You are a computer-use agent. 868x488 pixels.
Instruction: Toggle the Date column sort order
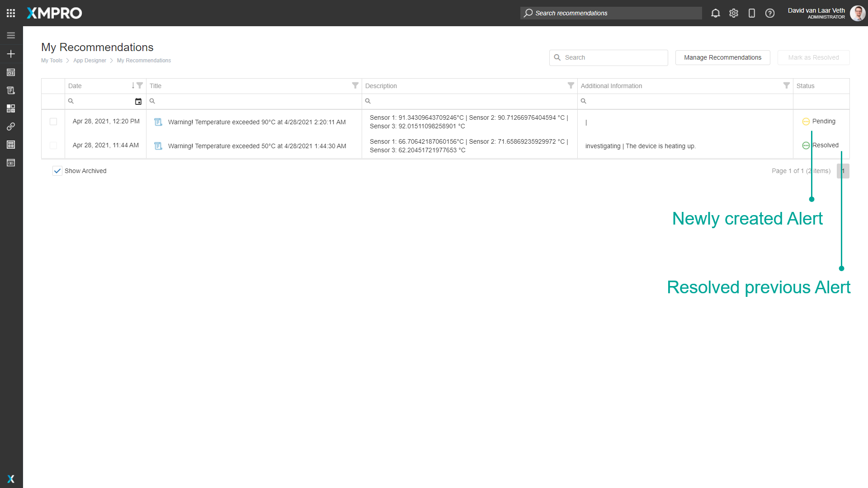coord(132,85)
